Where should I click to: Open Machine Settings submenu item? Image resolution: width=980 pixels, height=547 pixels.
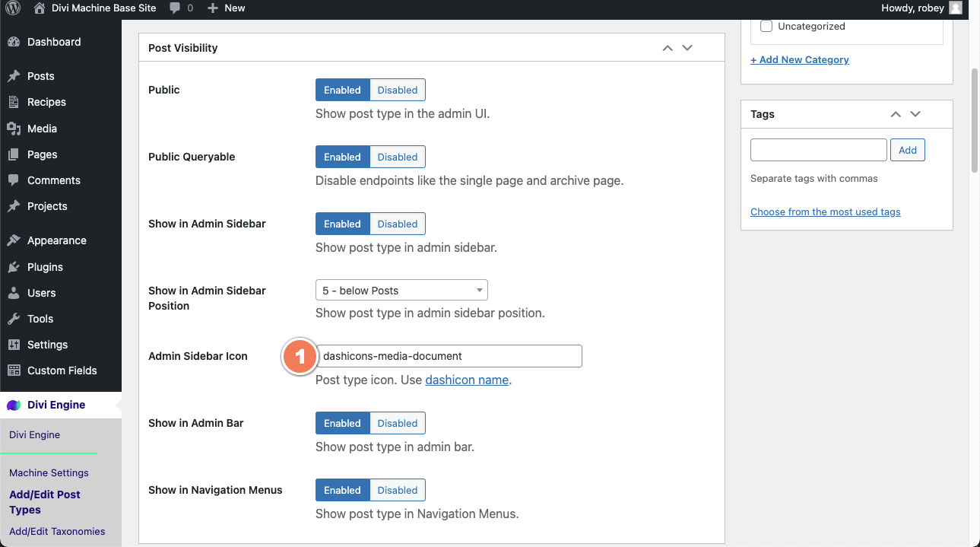[x=49, y=472]
